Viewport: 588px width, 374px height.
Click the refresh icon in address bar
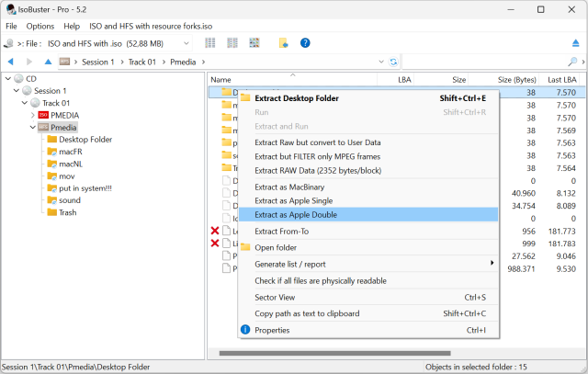click(x=393, y=62)
